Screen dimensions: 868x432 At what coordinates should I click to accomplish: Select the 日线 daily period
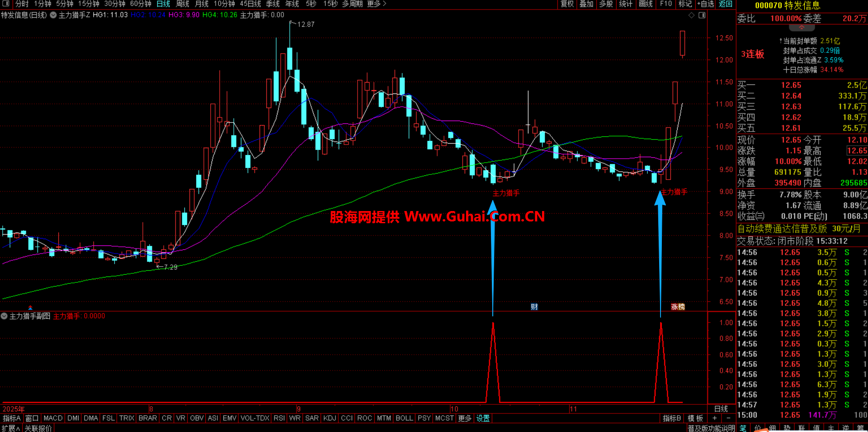[x=163, y=4]
